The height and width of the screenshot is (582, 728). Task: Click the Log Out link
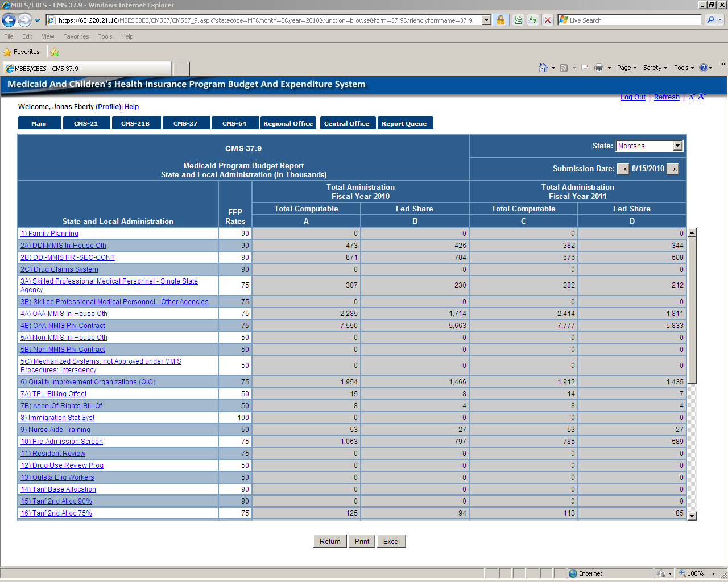(x=632, y=97)
